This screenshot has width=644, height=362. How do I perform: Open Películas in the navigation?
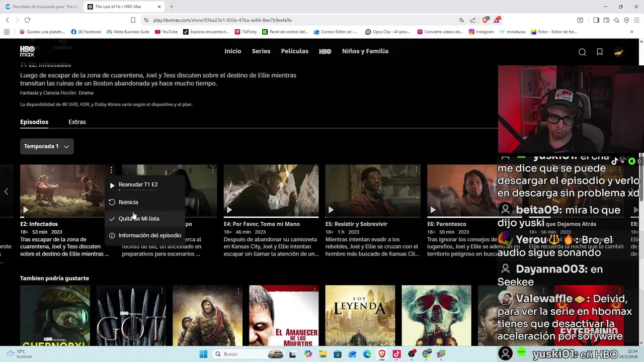[x=295, y=51]
